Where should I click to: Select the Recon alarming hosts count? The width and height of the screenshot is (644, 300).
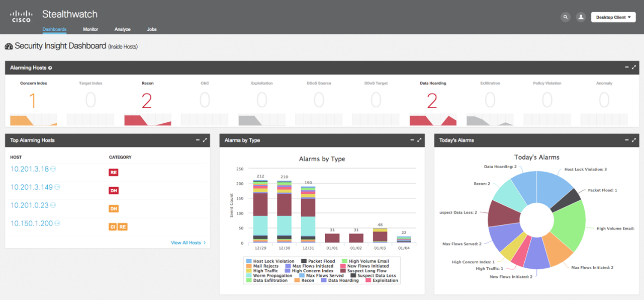click(146, 101)
